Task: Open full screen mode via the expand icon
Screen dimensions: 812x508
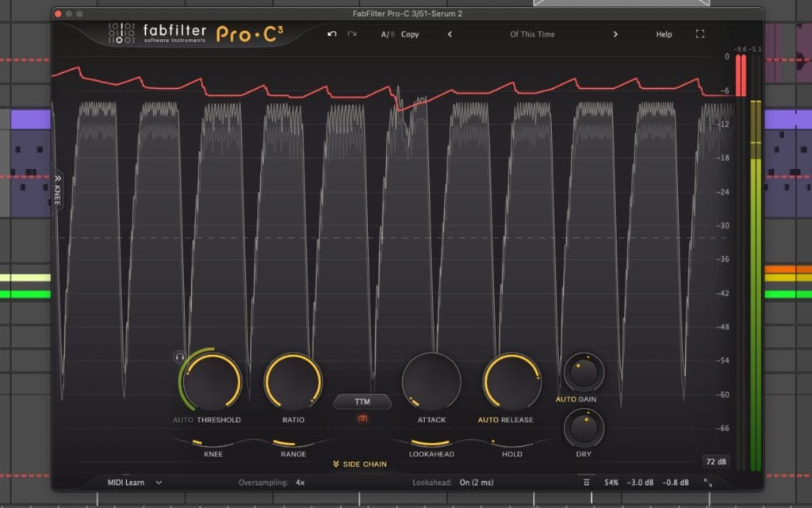Action: [x=700, y=34]
